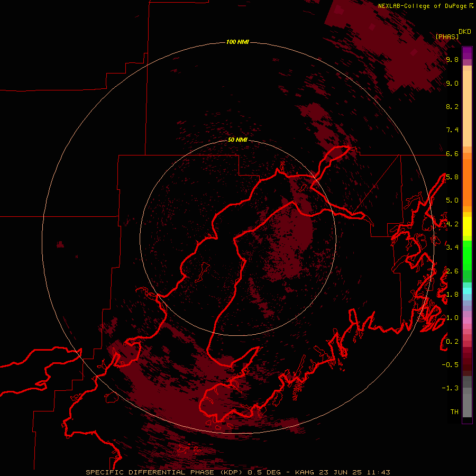
Task: Click the 9.0 value on the color scale
Action: tap(452, 83)
